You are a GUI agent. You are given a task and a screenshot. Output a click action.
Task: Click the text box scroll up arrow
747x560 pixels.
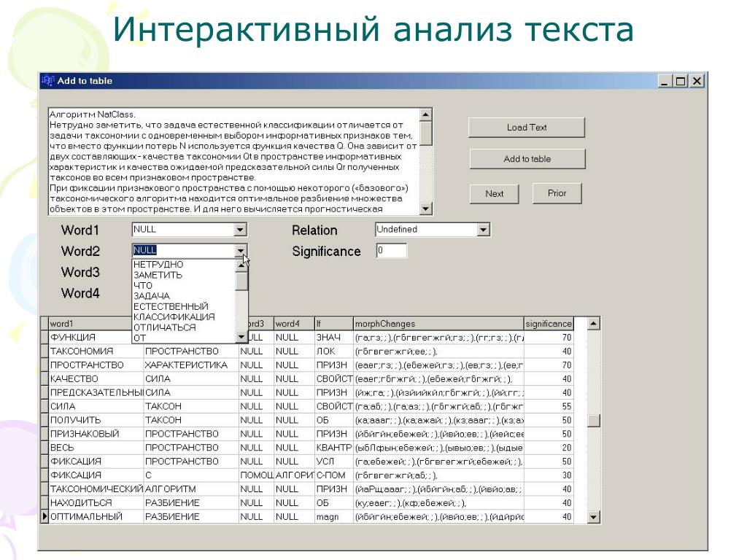click(426, 114)
